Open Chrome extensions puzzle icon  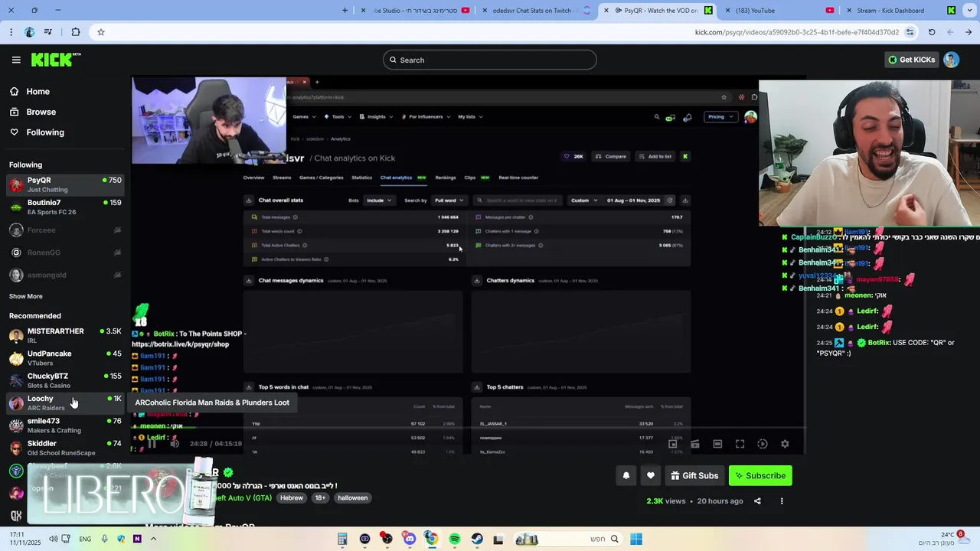pyautogui.click(x=75, y=32)
